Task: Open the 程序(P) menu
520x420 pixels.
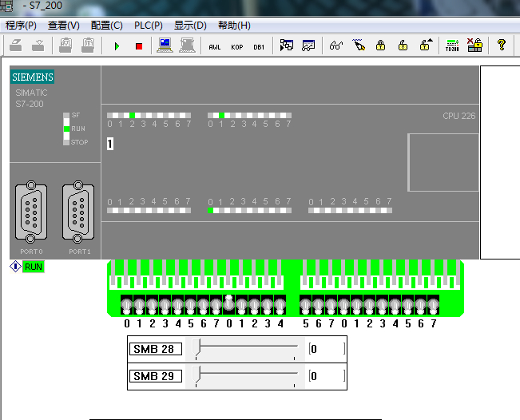Action: tap(21, 26)
